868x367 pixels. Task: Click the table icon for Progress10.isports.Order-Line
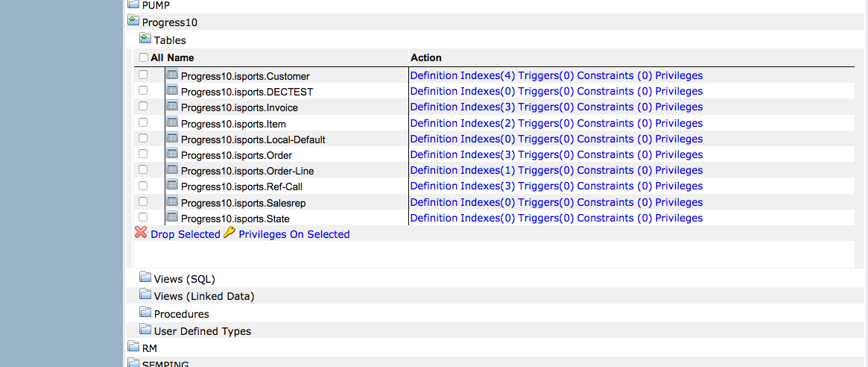tap(172, 169)
